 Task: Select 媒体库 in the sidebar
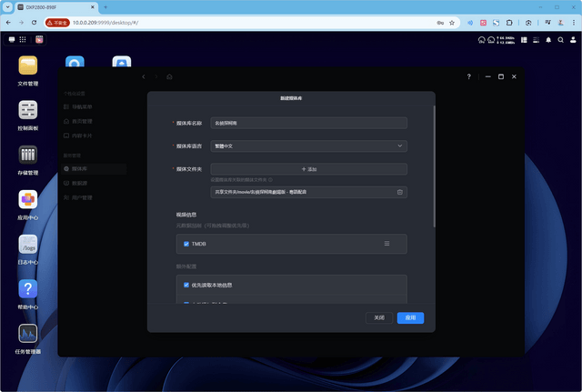pos(94,169)
